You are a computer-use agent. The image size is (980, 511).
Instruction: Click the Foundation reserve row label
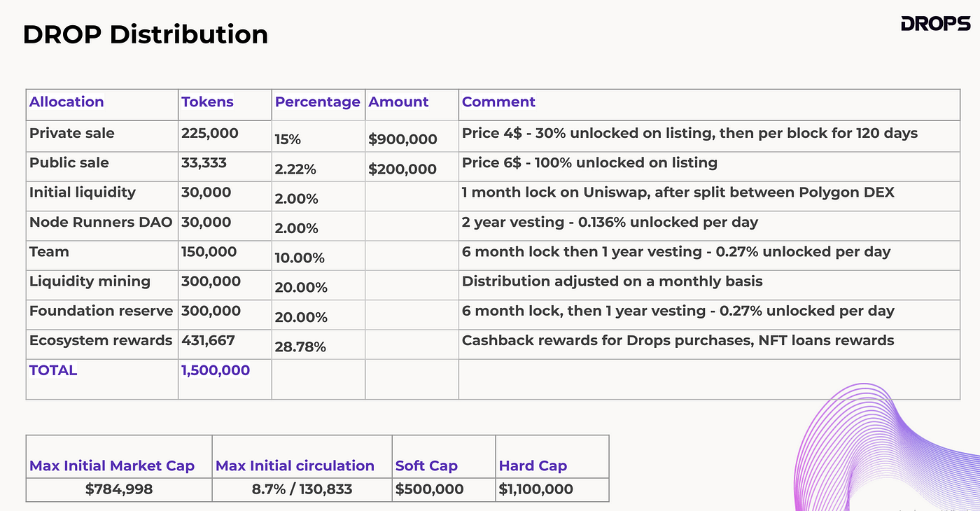coord(101,311)
